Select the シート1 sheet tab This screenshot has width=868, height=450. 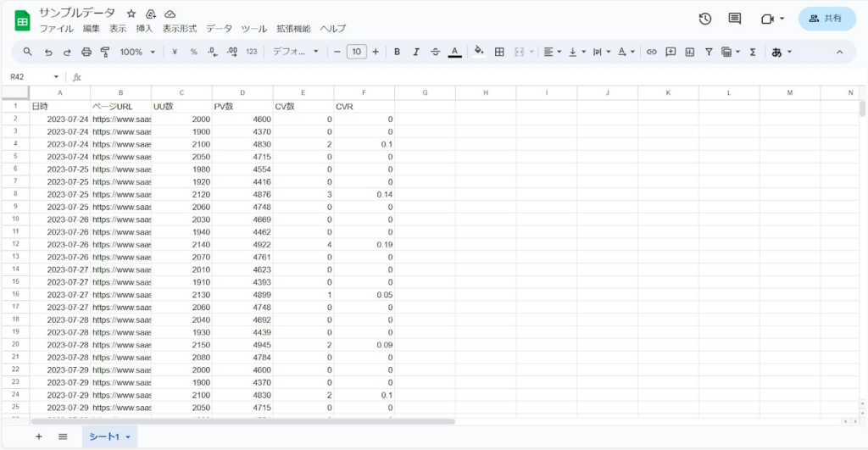pos(109,436)
